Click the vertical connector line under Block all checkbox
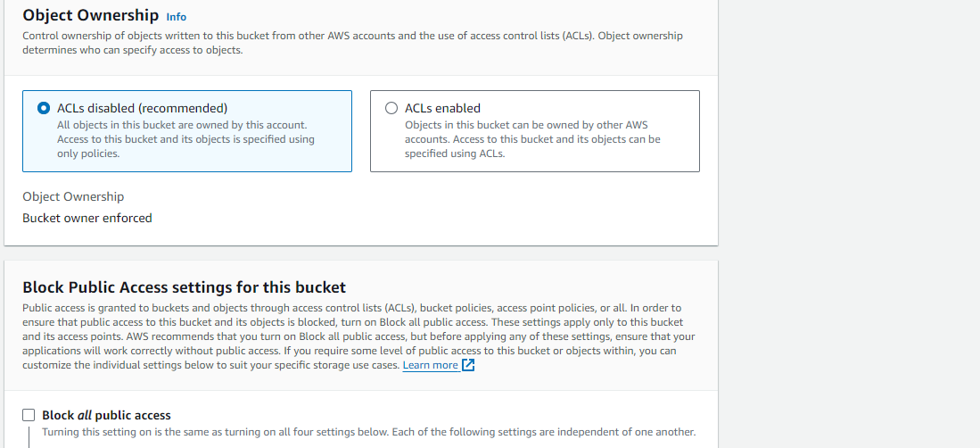 tap(29, 436)
